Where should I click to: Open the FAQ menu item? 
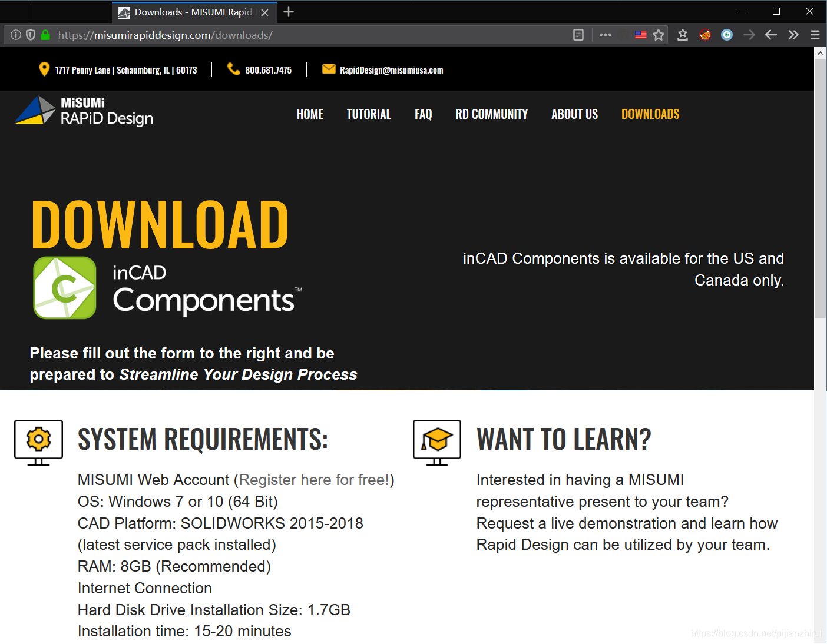424,114
